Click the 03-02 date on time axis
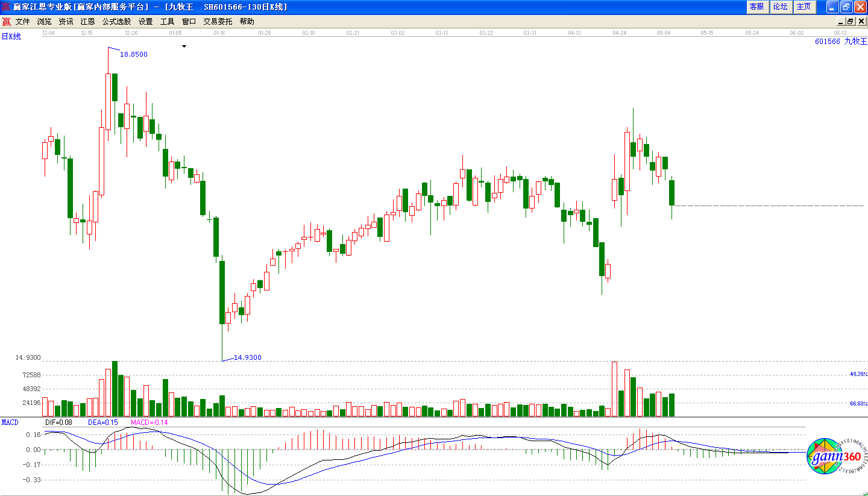 [x=397, y=33]
